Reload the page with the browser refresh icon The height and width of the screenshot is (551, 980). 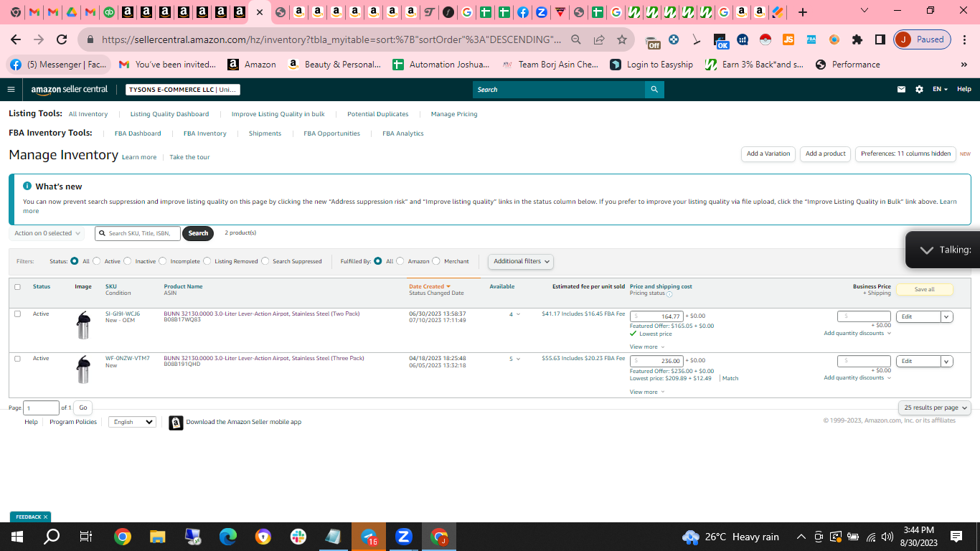62,39
